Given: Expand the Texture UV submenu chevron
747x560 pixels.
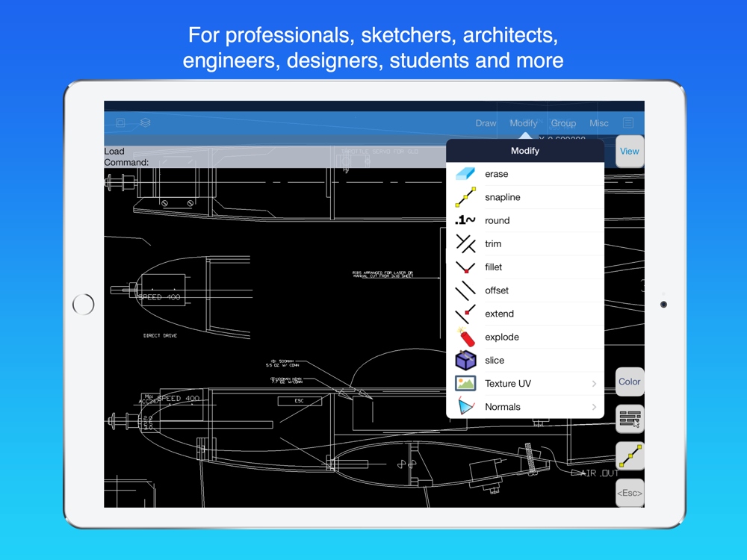Looking at the screenshot, I should pos(594,383).
